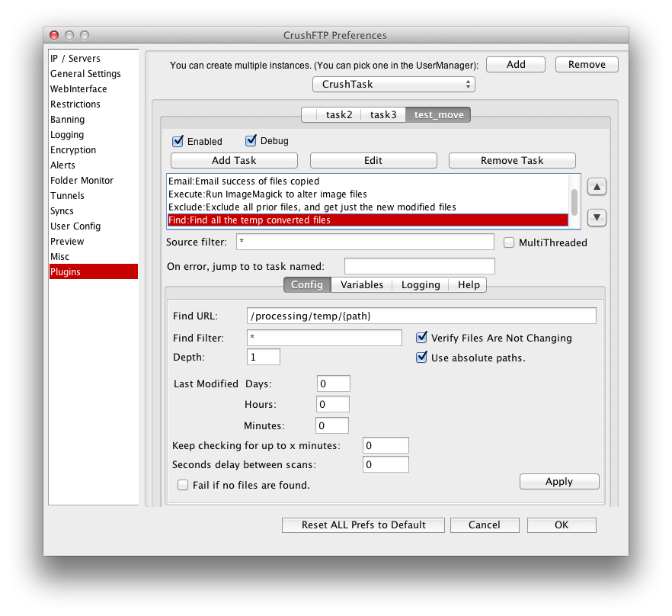Viewport: 672px width, 616px height.
Task: Switch to the task3 tab
Action: pyautogui.click(x=383, y=115)
